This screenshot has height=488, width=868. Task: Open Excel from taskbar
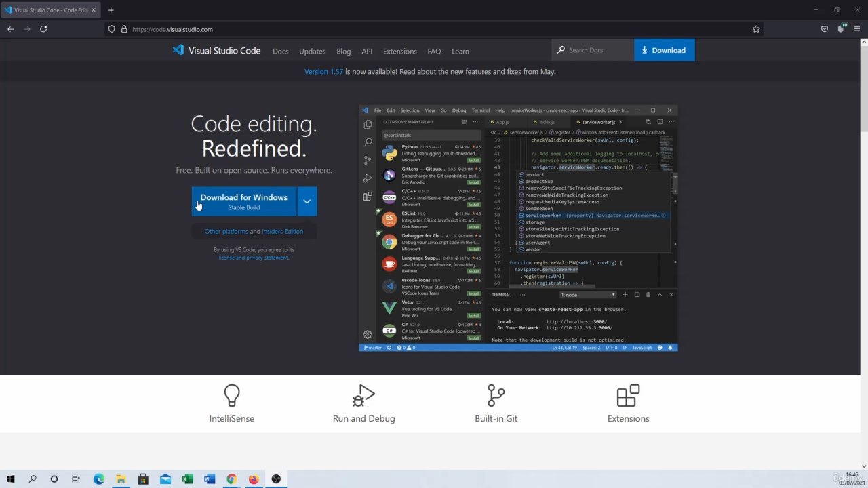tap(187, 479)
